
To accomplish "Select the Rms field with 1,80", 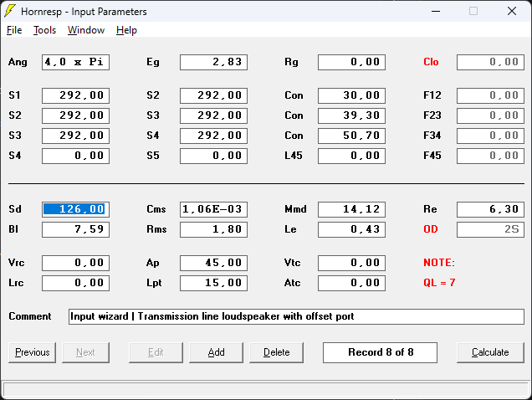I will pos(214,229).
